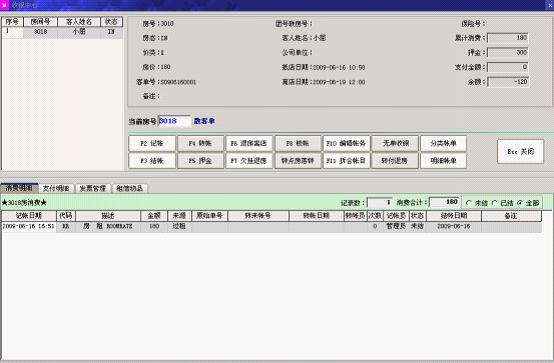Screen dimensions: 554x363
Task: Click the blue 散客单 label
Action: pos(204,121)
